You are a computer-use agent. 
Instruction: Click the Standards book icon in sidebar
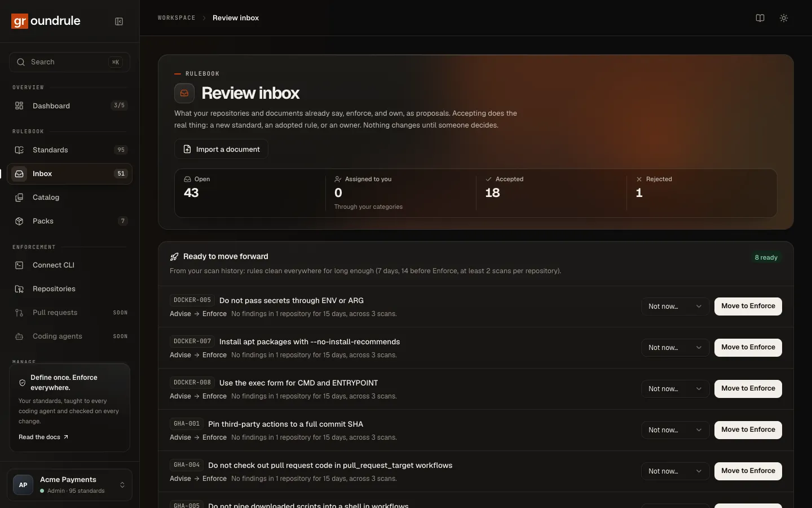pyautogui.click(x=19, y=150)
